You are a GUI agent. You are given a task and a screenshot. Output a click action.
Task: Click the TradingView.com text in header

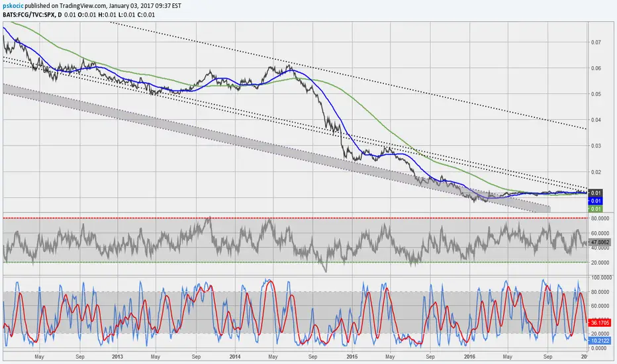click(x=82, y=6)
